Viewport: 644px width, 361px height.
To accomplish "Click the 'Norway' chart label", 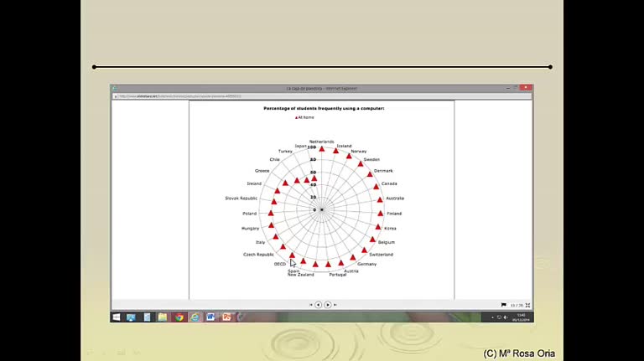I will coord(359,152).
